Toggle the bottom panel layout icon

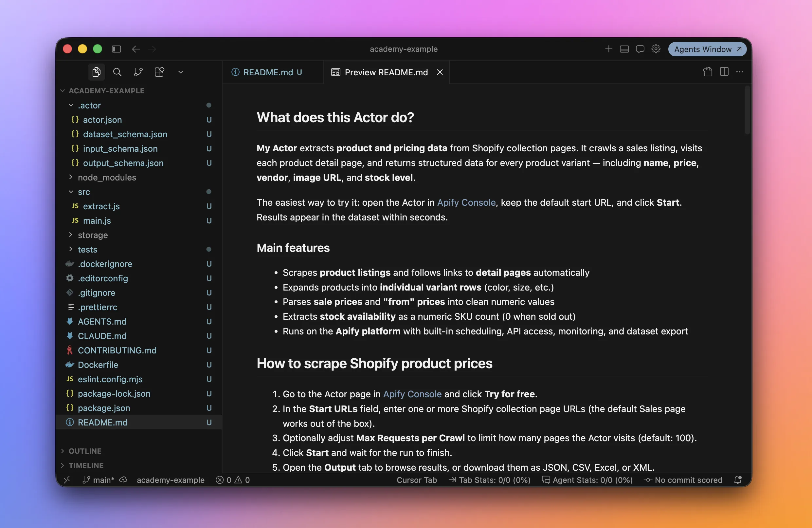624,49
